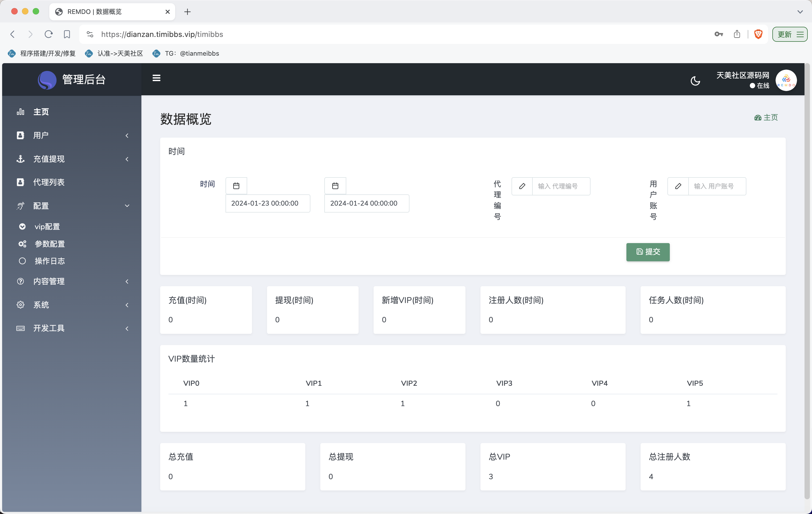Click the keyboard icon beside 开发工具

[x=21, y=328]
